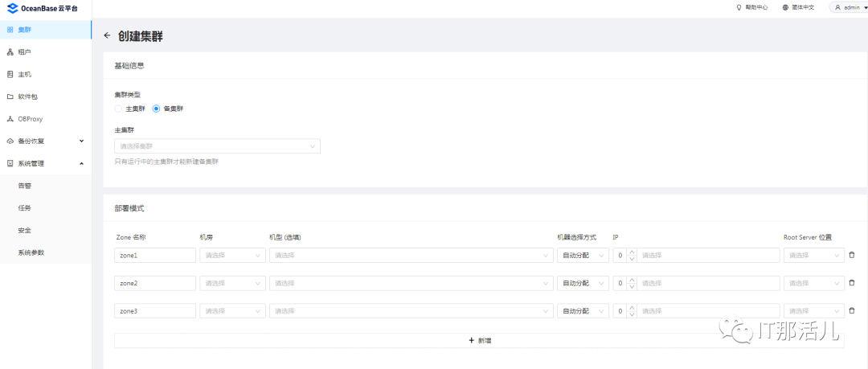Delete the zone3 row with trash icon
Viewport: 868px width, 369px height.
click(852, 311)
